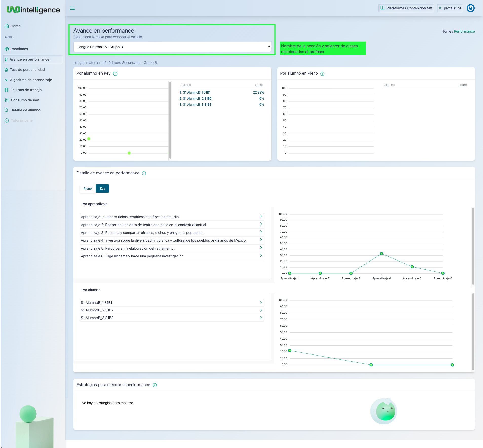
Task: Switch to the Pleno toggle
Action: pyautogui.click(x=88, y=189)
